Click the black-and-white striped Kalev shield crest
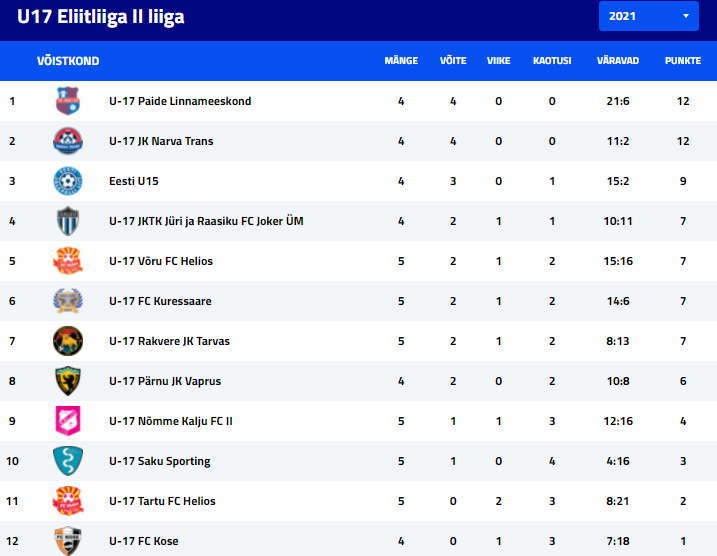 [x=68, y=221]
